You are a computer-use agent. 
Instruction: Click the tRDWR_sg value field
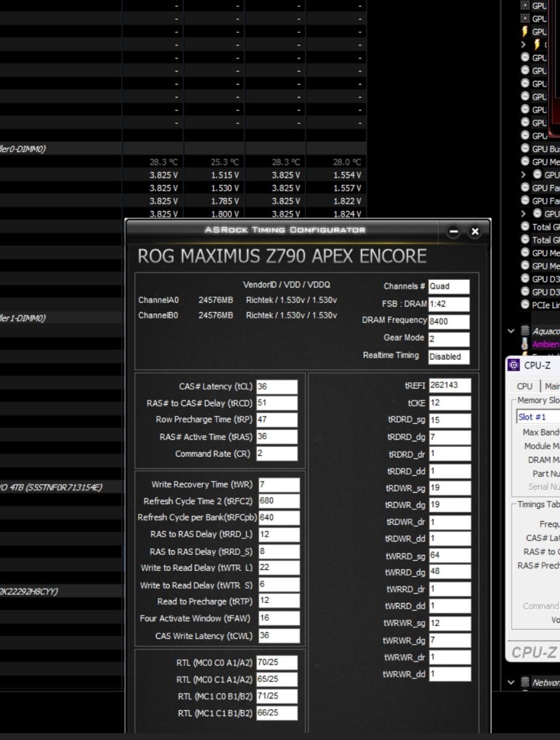pyautogui.click(x=450, y=488)
